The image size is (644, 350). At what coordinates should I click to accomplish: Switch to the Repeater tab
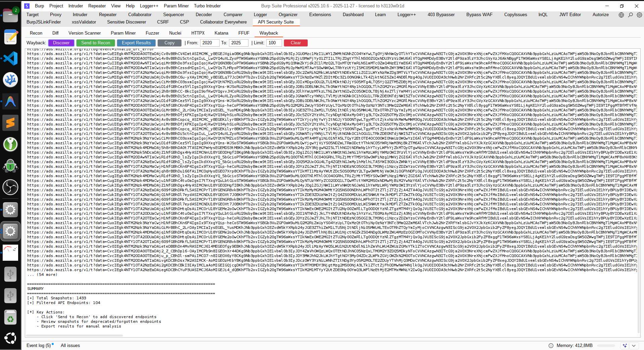(108, 14)
